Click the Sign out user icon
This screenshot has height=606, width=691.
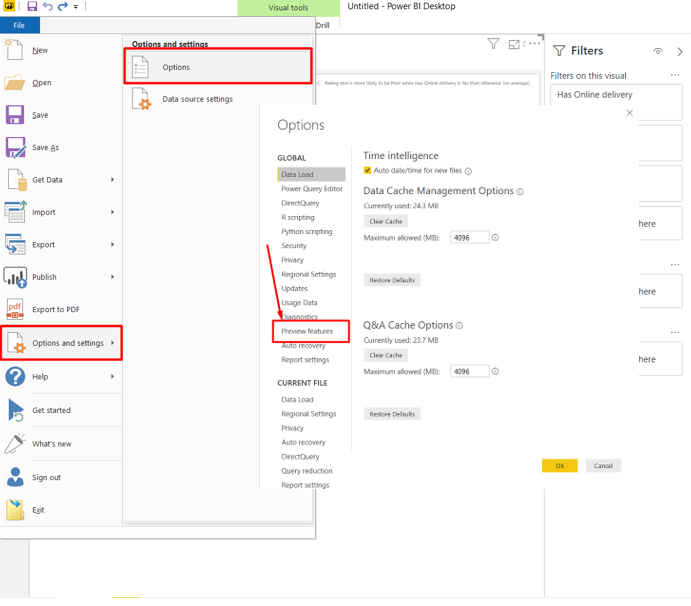[x=15, y=477]
